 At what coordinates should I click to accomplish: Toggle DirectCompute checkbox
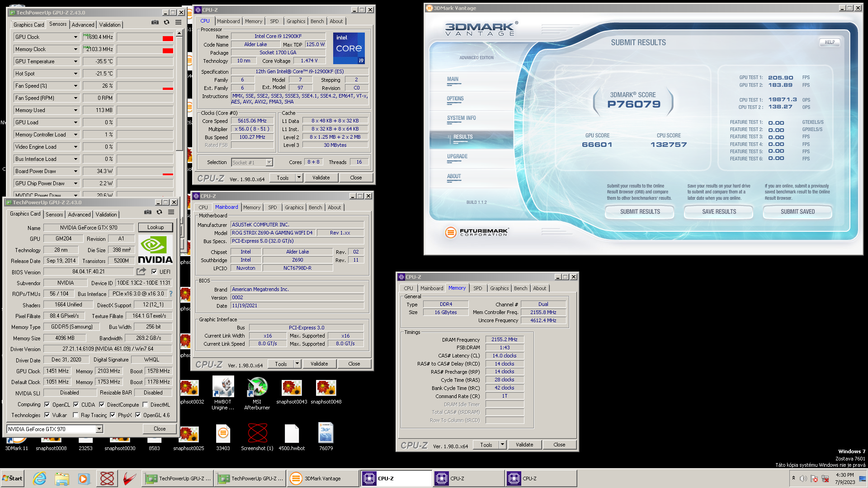pos(102,404)
